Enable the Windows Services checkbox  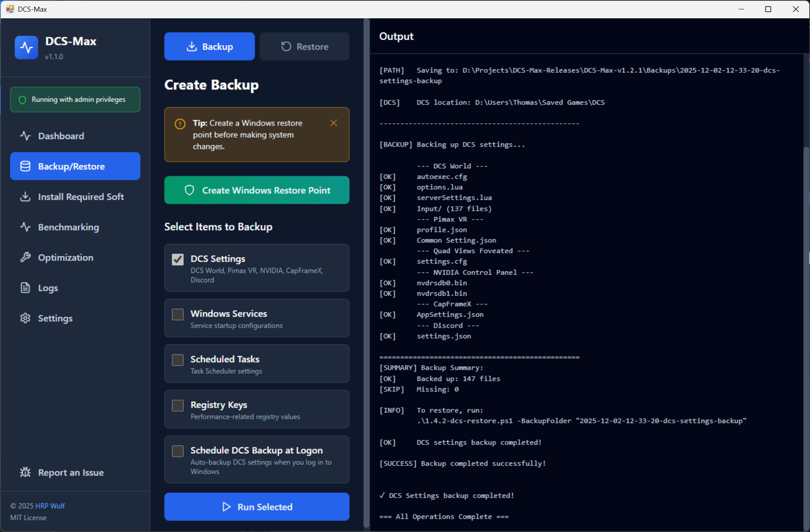178,314
